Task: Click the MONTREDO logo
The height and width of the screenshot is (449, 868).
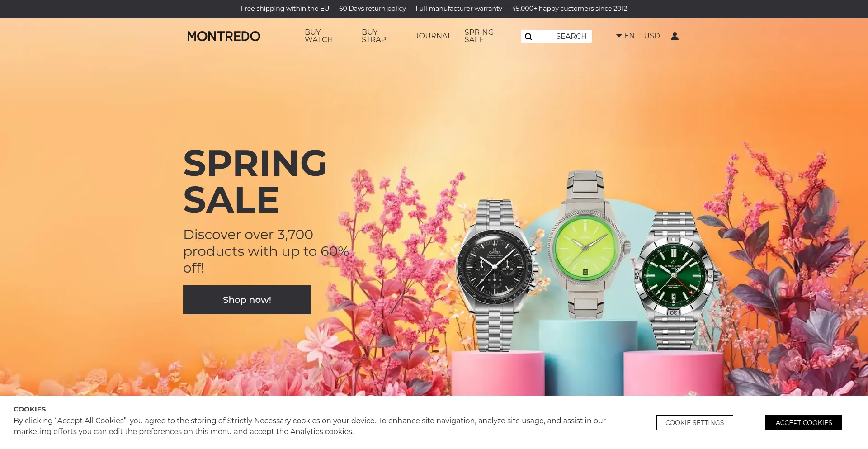Action: pyautogui.click(x=224, y=36)
